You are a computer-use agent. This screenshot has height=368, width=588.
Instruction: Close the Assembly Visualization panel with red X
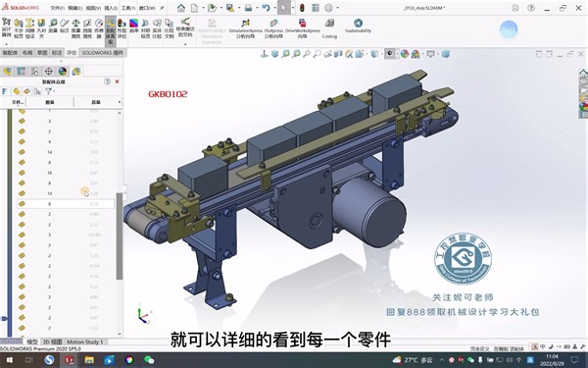coord(117,81)
